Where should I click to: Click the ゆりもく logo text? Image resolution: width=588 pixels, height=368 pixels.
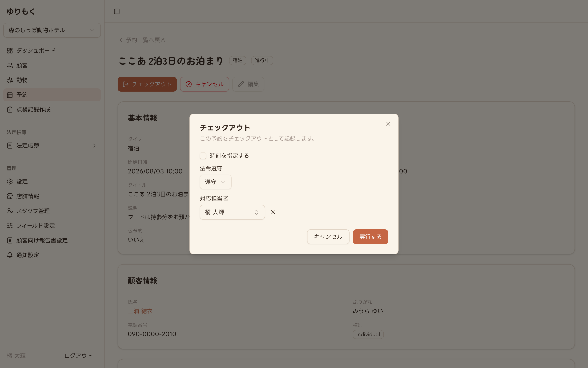(x=21, y=11)
